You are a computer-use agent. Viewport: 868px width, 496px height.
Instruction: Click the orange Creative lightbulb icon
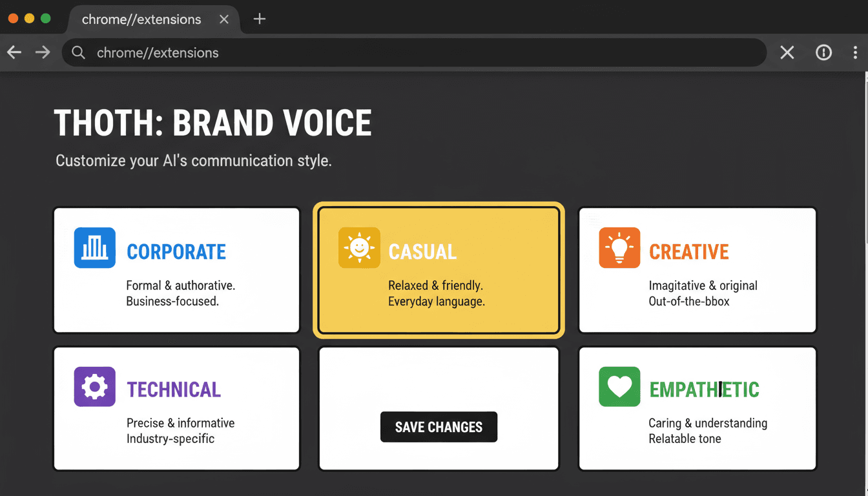pos(619,247)
